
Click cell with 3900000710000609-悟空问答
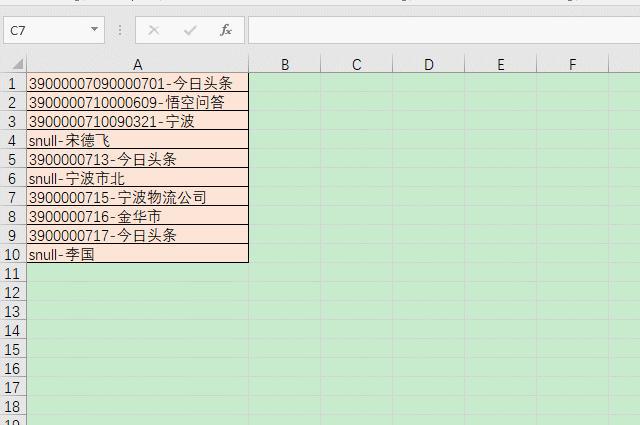[138, 102]
